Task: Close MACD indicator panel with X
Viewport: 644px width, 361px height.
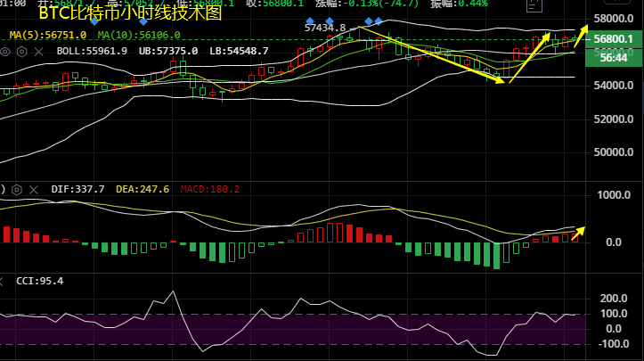Action: (34, 189)
